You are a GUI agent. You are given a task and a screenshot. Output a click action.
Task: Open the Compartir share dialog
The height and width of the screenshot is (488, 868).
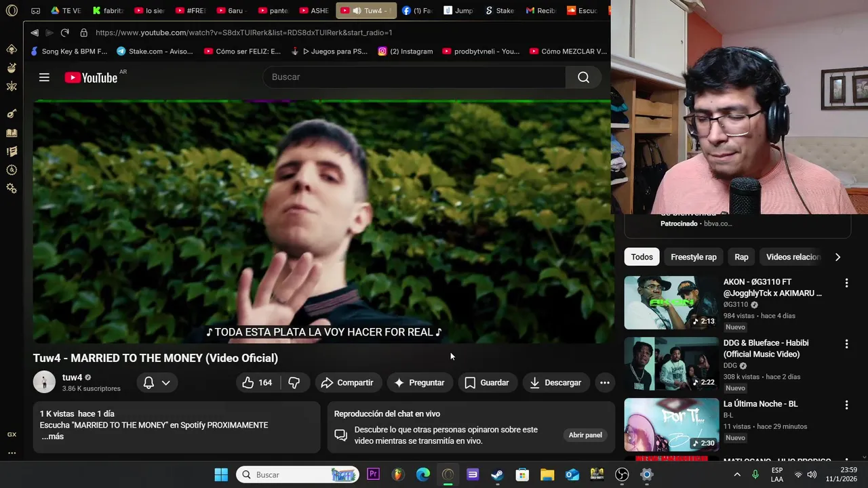click(x=347, y=383)
